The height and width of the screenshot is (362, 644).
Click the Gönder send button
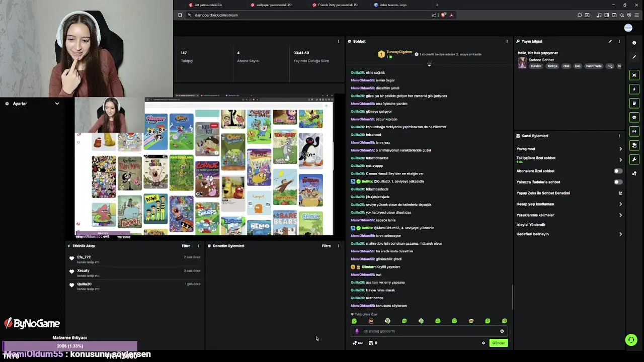(x=499, y=343)
